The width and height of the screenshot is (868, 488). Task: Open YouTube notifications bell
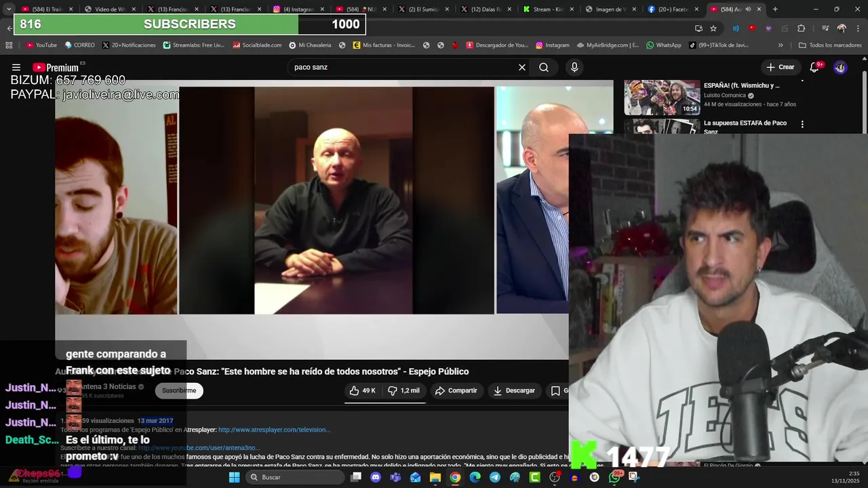816,67
